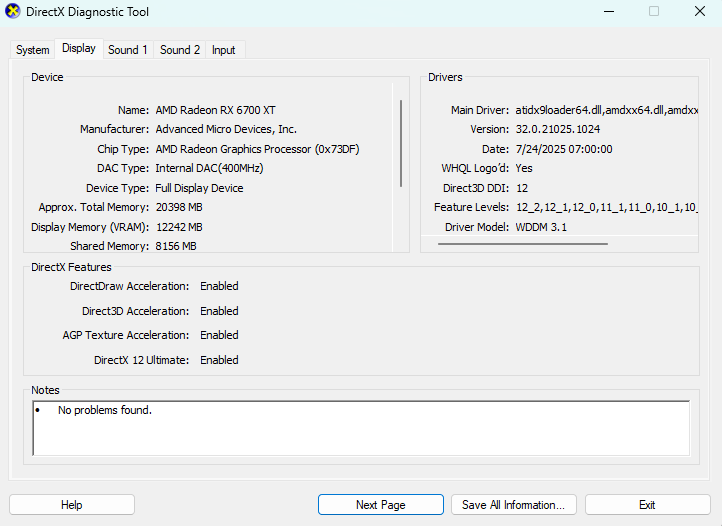Click driver version '32.0.21025.1024'
722x526 pixels.
point(558,129)
